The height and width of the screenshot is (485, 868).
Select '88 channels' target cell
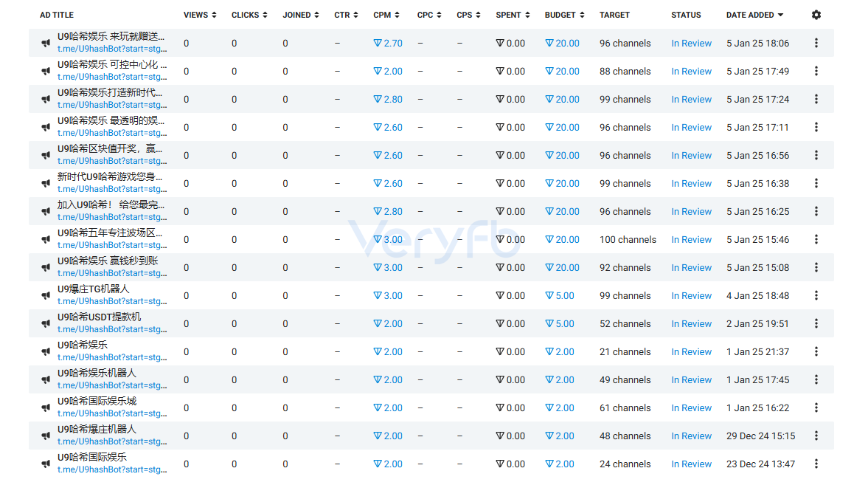pos(625,71)
